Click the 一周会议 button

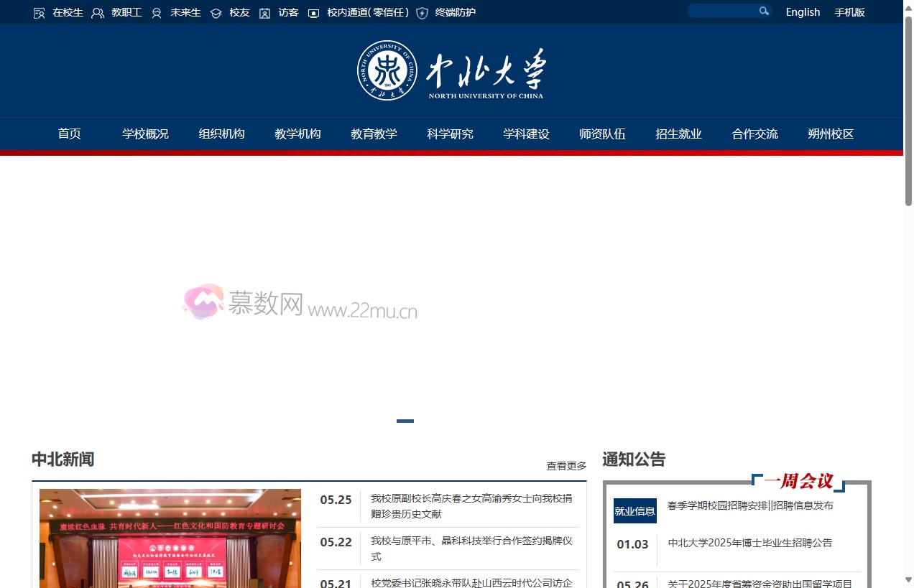[x=797, y=481]
